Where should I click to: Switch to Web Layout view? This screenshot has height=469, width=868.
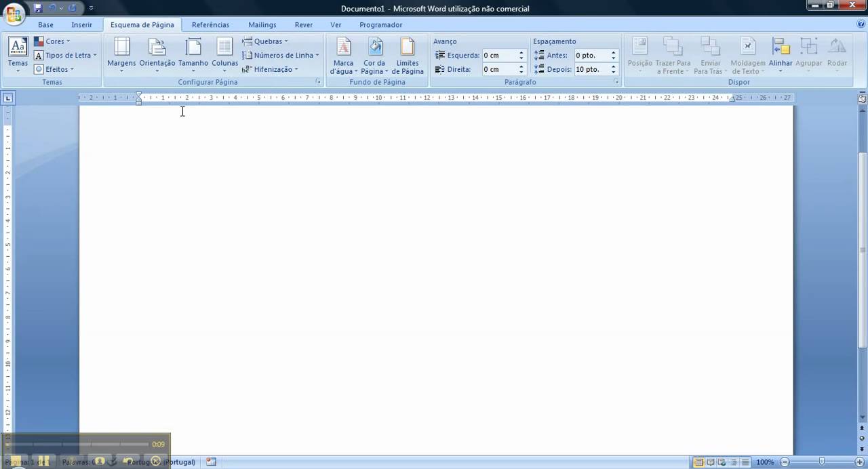(722, 462)
